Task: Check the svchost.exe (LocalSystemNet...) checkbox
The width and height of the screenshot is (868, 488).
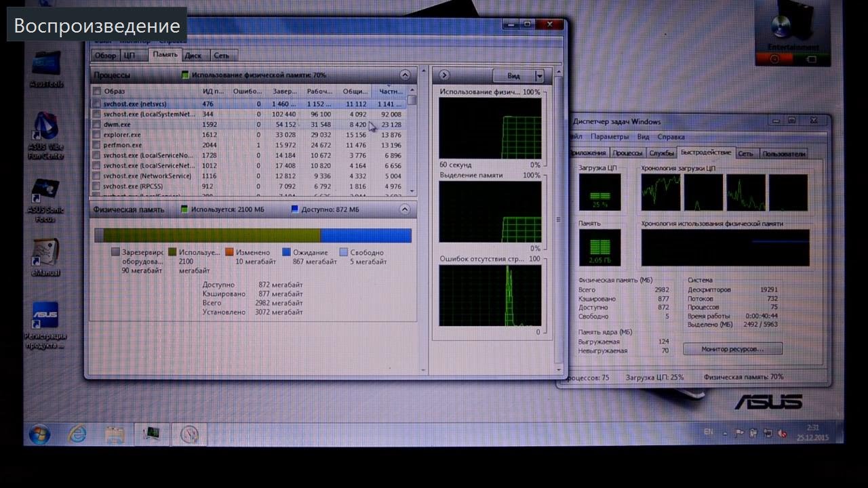Action: 97,114
